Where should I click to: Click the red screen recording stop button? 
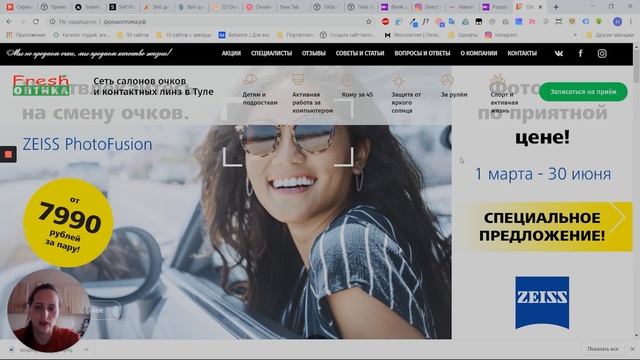(x=8, y=154)
